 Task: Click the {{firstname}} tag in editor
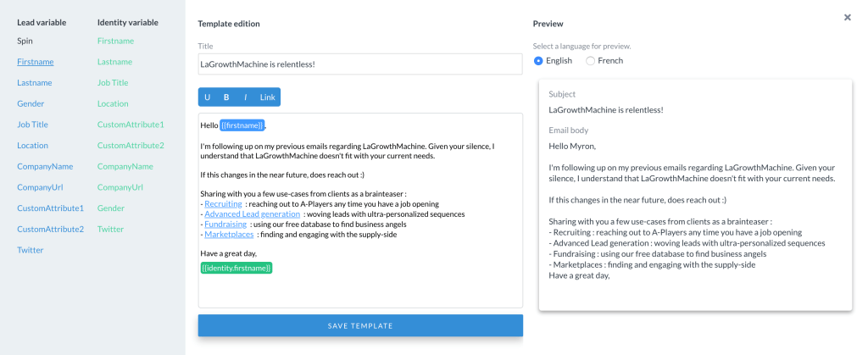click(242, 125)
